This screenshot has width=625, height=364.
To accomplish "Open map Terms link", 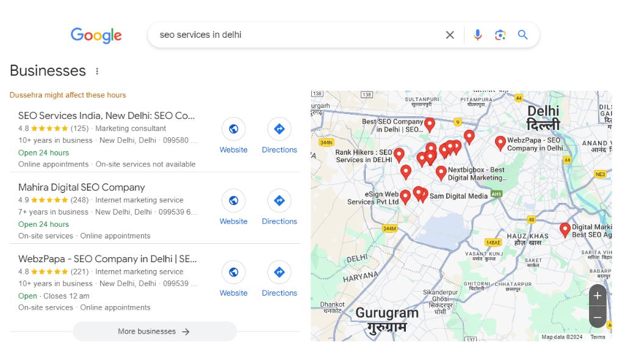I will coord(598,337).
